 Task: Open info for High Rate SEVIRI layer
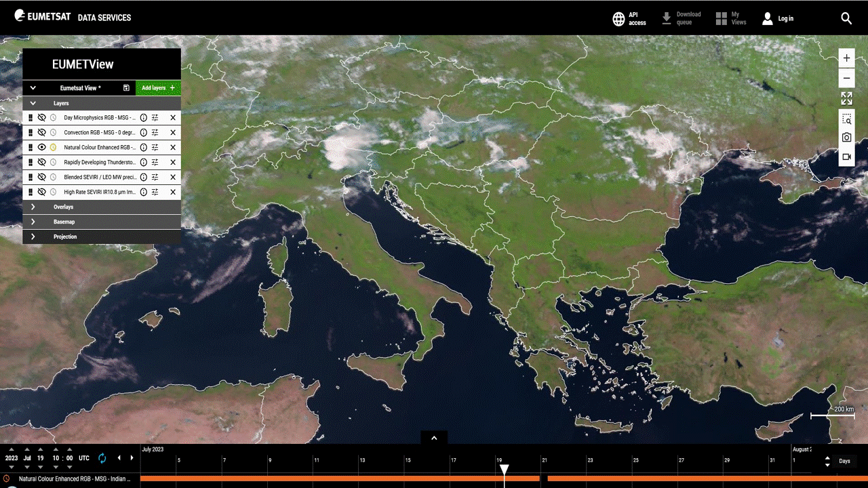pos(144,192)
